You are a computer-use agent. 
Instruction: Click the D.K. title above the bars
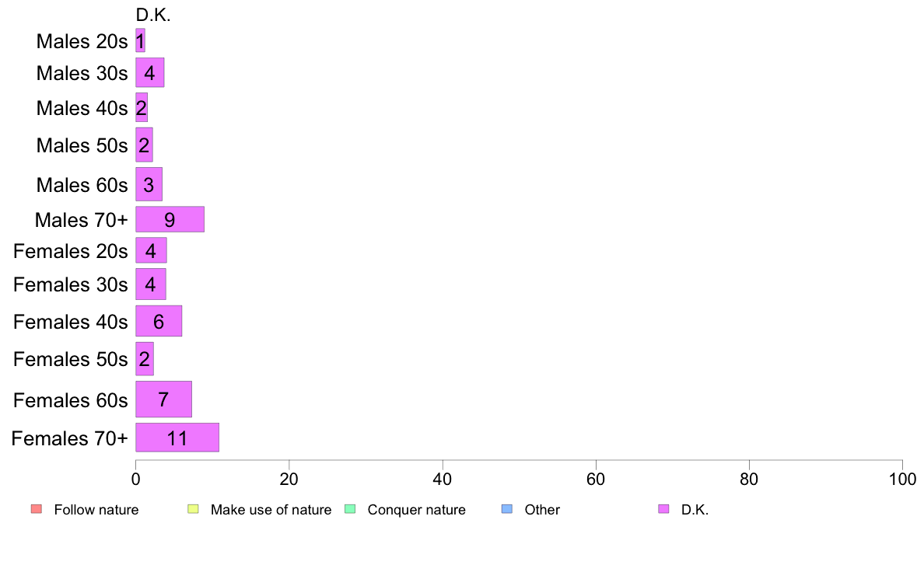click(153, 16)
